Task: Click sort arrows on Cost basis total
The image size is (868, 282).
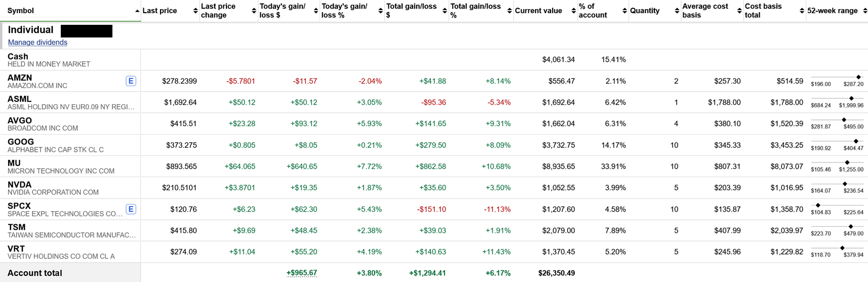Action: (x=802, y=11)
